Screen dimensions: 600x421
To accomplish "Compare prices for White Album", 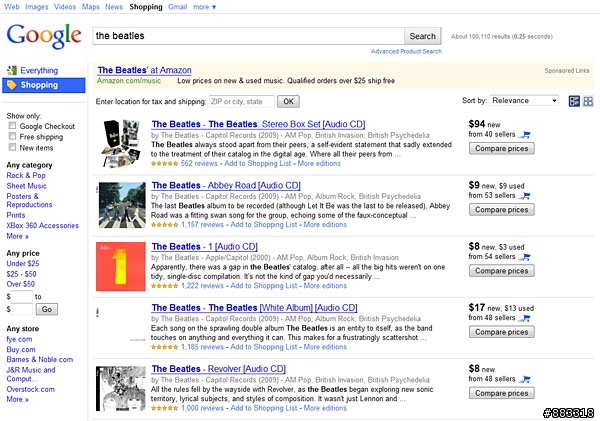I will [x=501, y=332].
